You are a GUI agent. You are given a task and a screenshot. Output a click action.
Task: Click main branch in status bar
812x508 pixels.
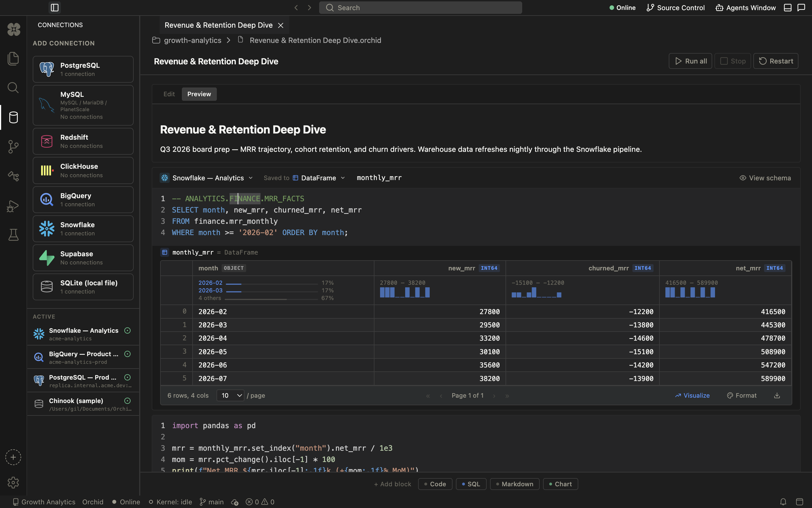[x=212, y=502]
